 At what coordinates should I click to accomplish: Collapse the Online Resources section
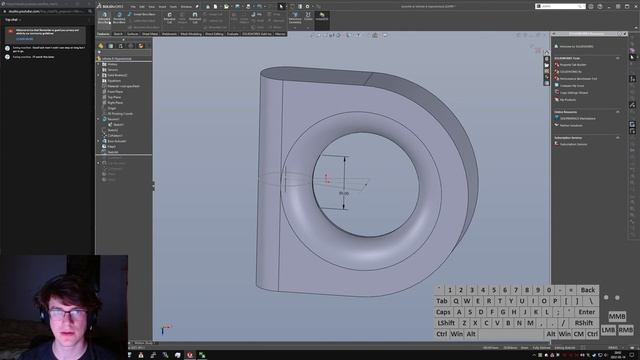coord(618,112)
